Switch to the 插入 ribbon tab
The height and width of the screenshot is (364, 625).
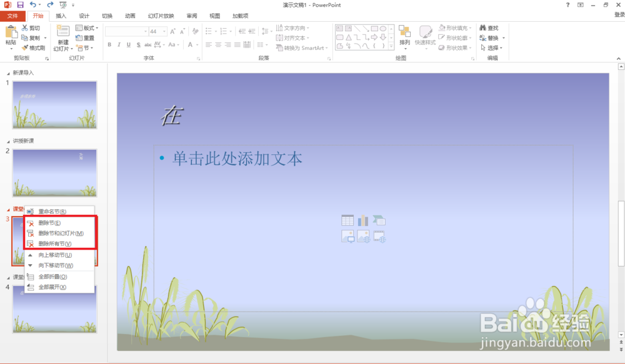[x=60, y=16]
